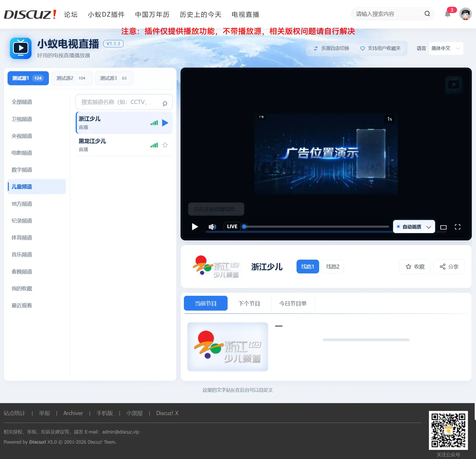Select the 儿童频道 category
This screenshot has width=476, height=459.
[37, 187]
